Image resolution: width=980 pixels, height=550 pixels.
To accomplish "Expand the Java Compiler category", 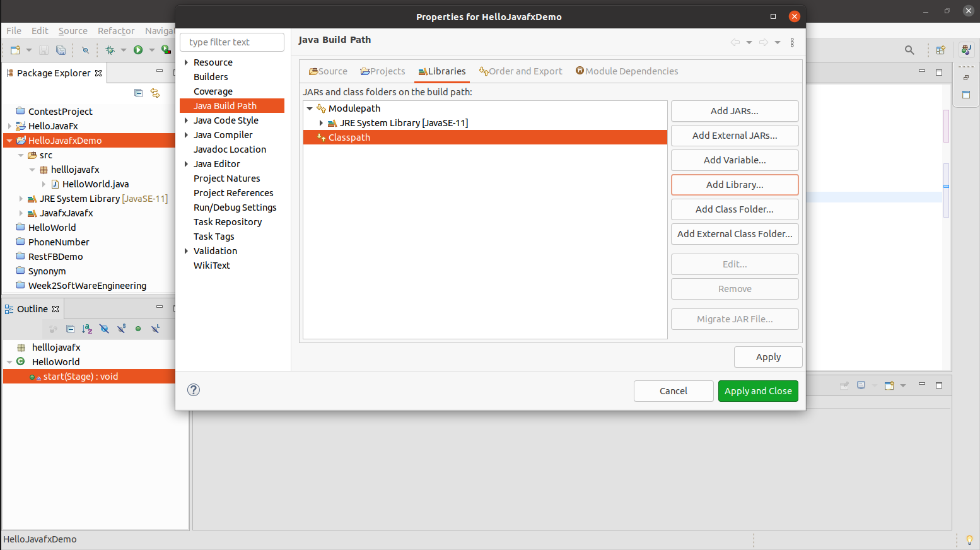I will click(186, 135).
